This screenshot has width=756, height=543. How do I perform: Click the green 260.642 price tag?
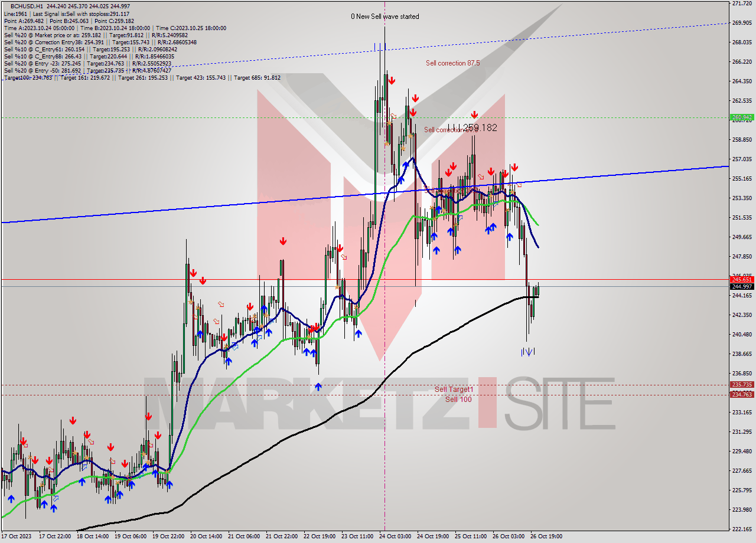742,117
